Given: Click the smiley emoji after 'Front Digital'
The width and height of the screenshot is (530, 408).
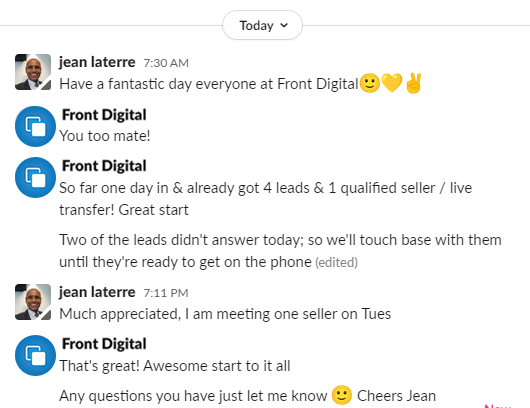Looking at the screenshot, I should (370, 83).
